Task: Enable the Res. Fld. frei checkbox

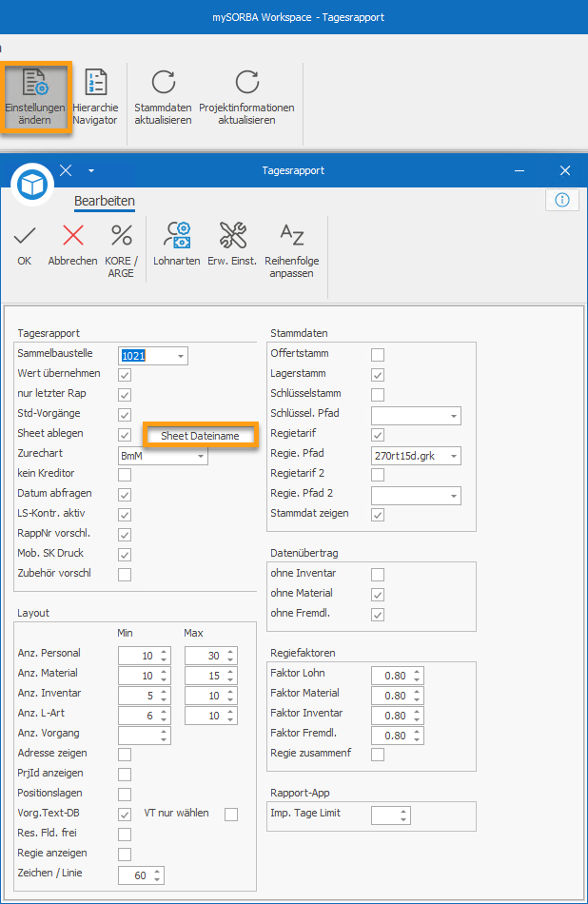Action: [x=125, y=835]
